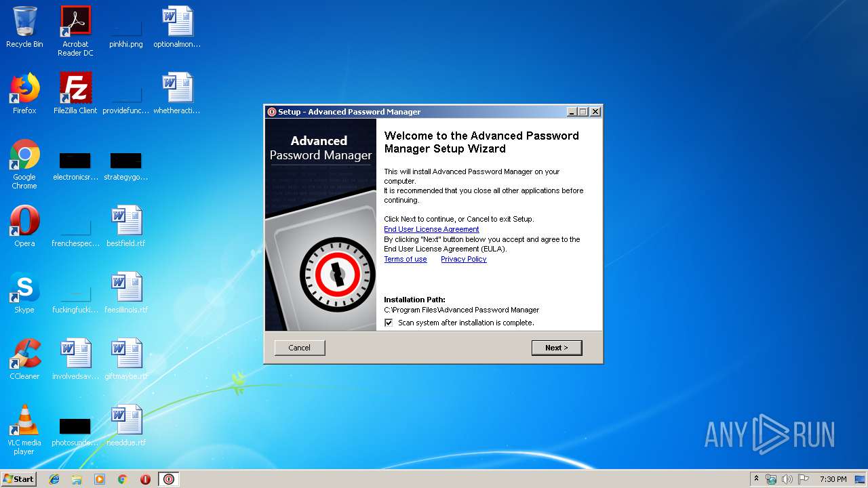Screen dimensions: 868x488
Task: Launch the Firefox desktop shortcut
Action: pos(24,94)
